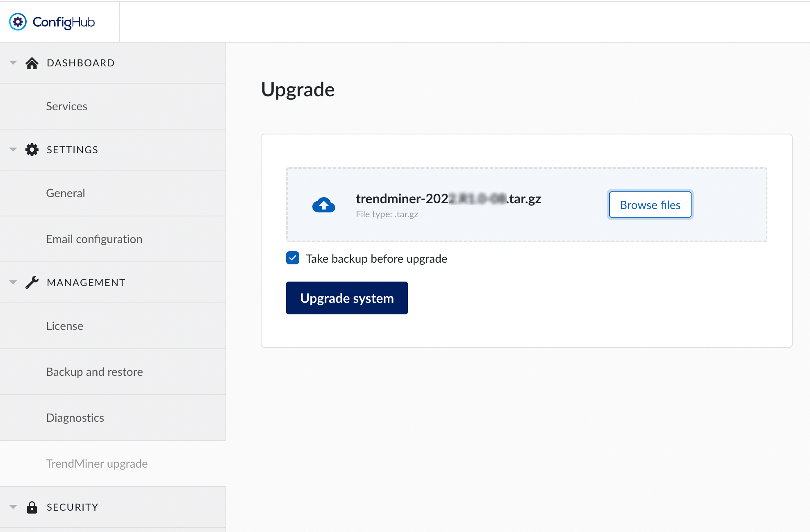The height and width of the screenshot is (532, 810).
Task: Click the Dashboard home icon
Action: pyautogui.click(x=32, y=63)
